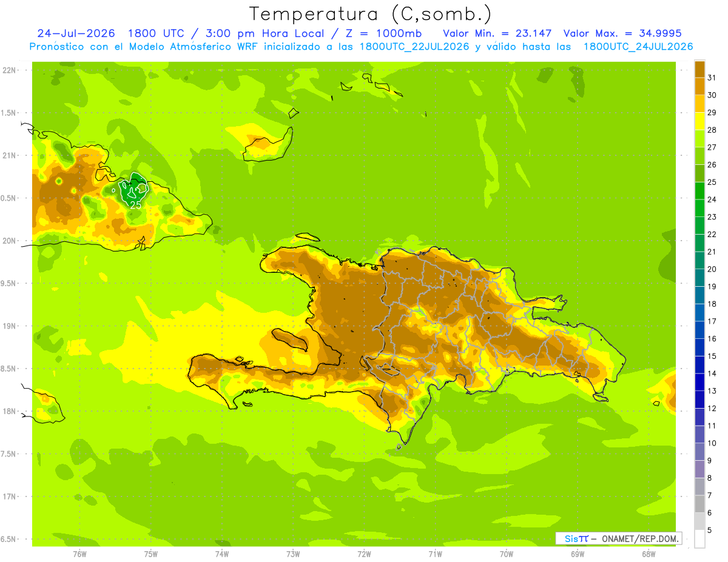
Task: Click the '7.5N' latitude axis label
Action: [8, 453]
